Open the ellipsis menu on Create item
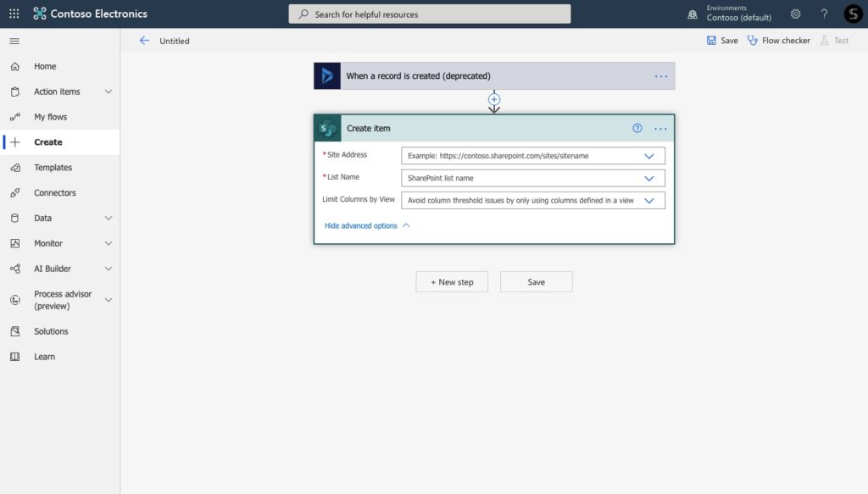868x494 pixels. 660,129
